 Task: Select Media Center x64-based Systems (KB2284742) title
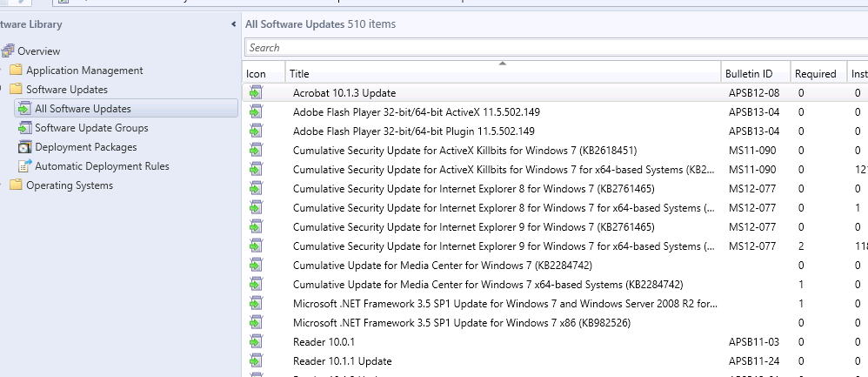[x=488, y=285]
